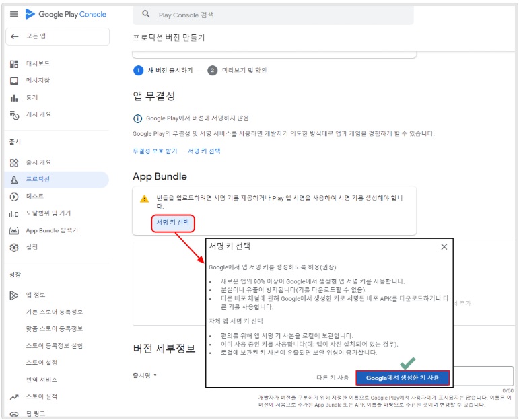519x420 pixels.
Task: Click step 2 미리보기 및 확인
Action: [238, 71]
